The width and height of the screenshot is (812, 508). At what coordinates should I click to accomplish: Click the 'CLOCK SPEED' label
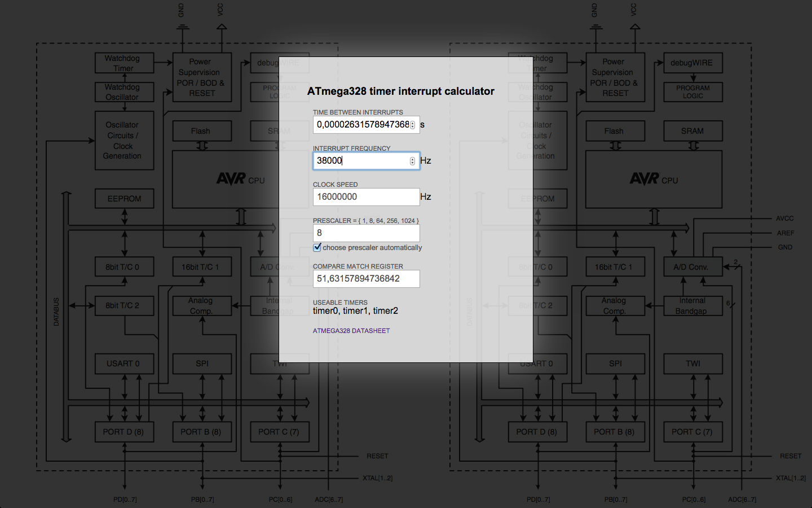(x=336, y=185)
